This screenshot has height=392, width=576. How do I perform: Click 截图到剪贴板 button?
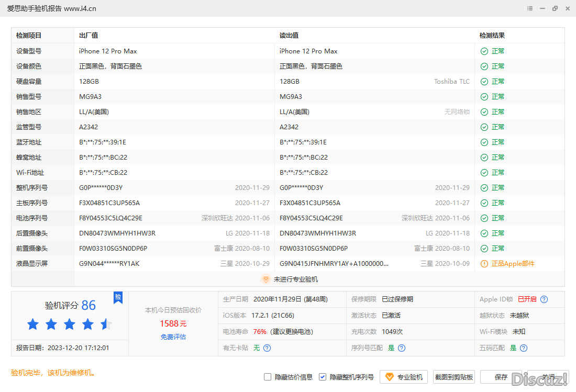click(x=453, y=377)
